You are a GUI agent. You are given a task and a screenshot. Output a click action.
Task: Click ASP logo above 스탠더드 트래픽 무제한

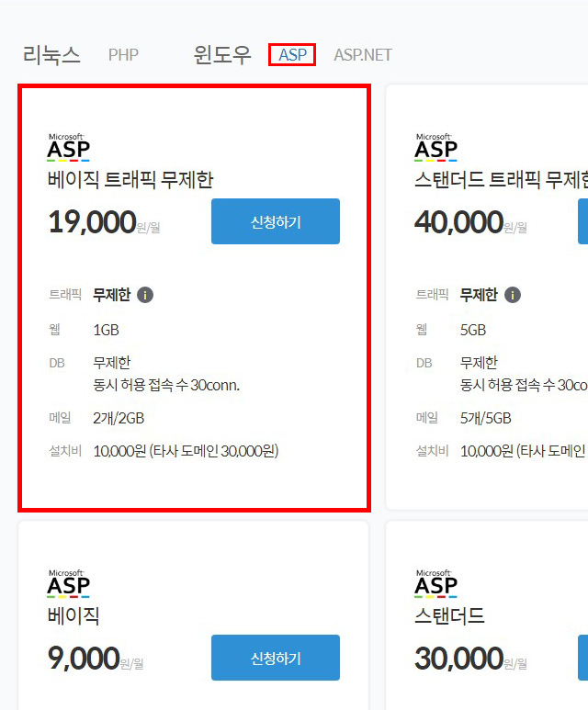pos(435,147)
